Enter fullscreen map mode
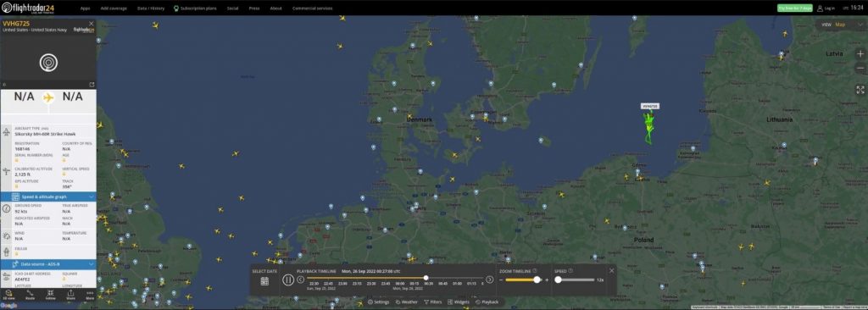The width and height of the screenshot is (868, 310). pos(860,89)
